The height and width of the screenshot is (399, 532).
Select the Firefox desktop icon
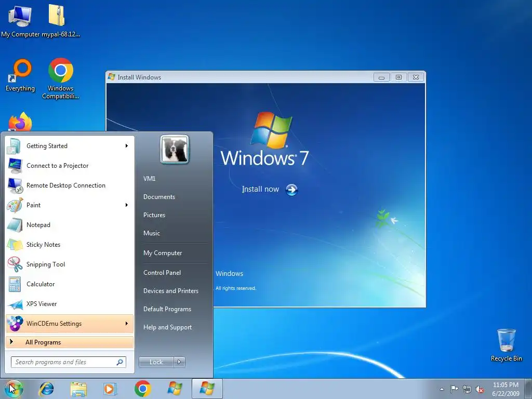coord(20,122)
